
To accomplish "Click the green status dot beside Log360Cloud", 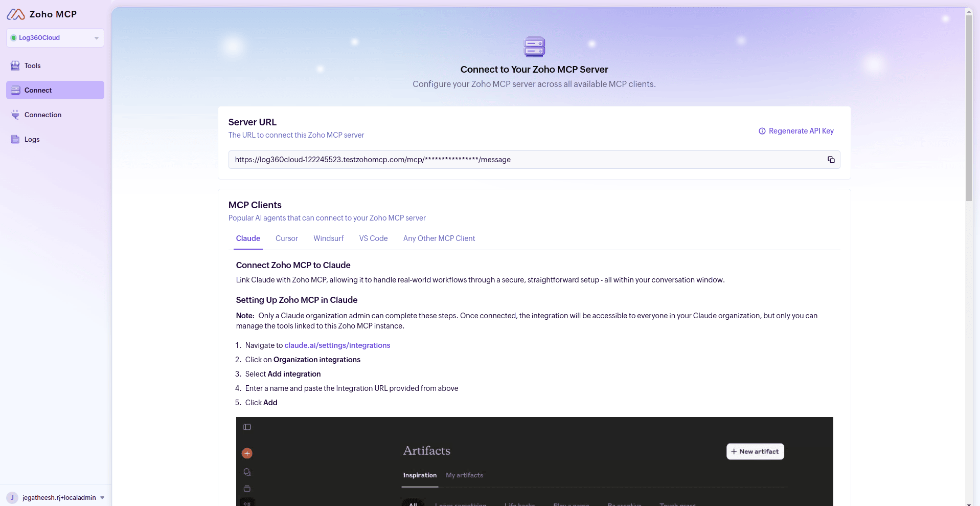I will pyautogui.click(x=14, y=38).
